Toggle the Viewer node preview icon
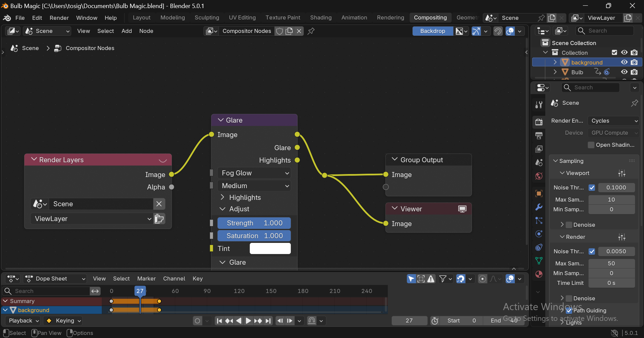This screenshot has height=338, width=644. click(462, 209)
